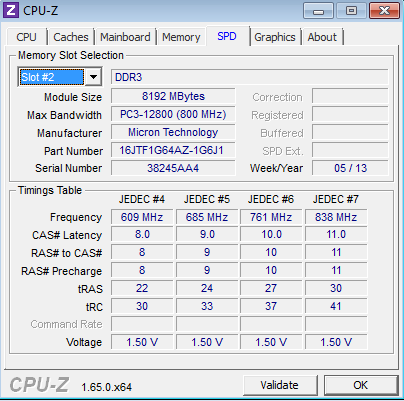Click the Frequency row label
404x401 pixels.
pos(76,217)
